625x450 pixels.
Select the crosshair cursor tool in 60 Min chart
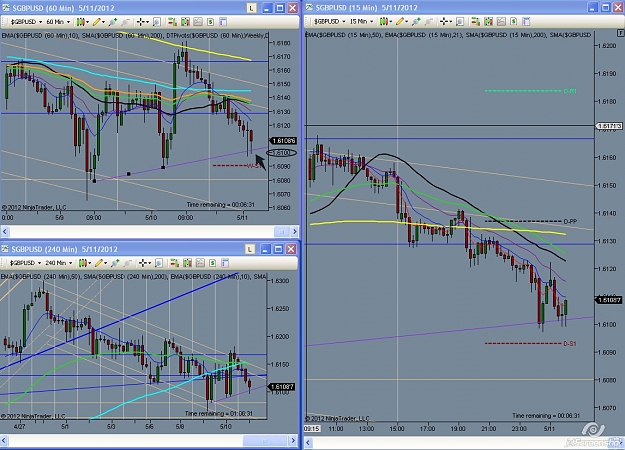click(x=142, y=22)
